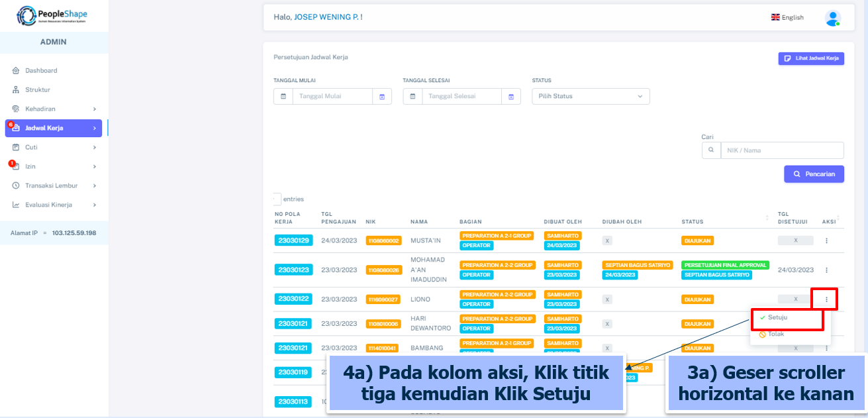Sort table by the Status column header
Viewport: 868px width, 418px height.
[693, 222]
